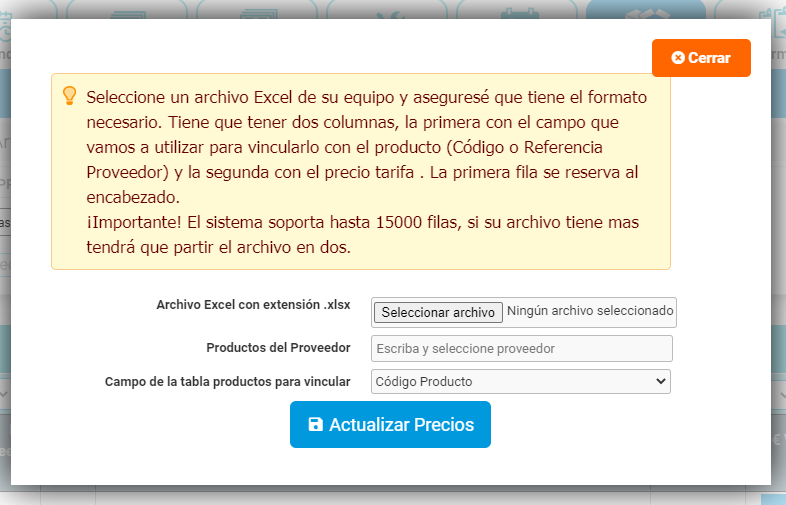Click the yellow information notice text
786x505 pixels.
(x=366, y=172)
